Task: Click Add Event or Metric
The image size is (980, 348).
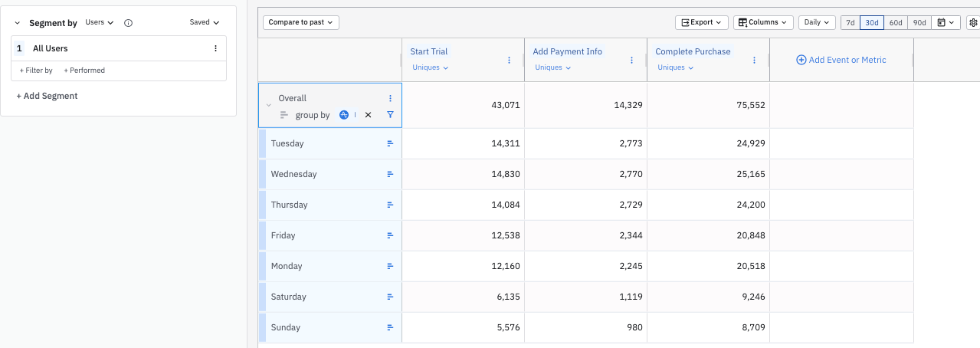Action: (841, 60)
